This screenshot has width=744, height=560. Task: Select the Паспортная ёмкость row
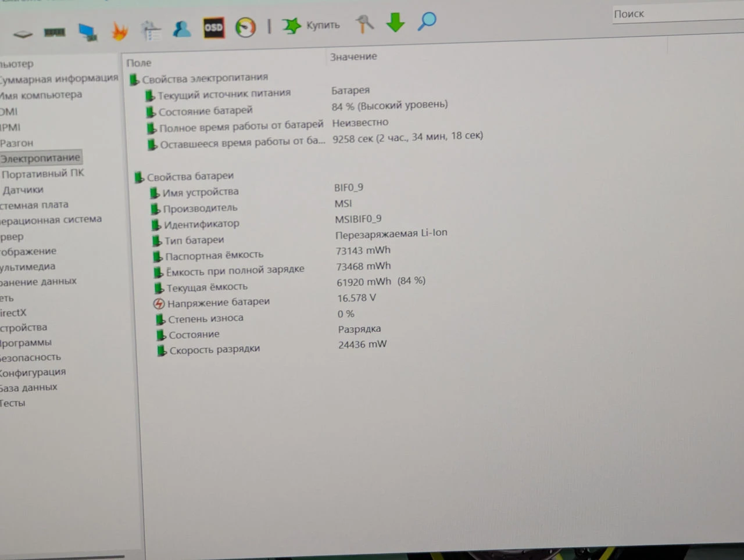pyautogui.click(x=214, y=255)
